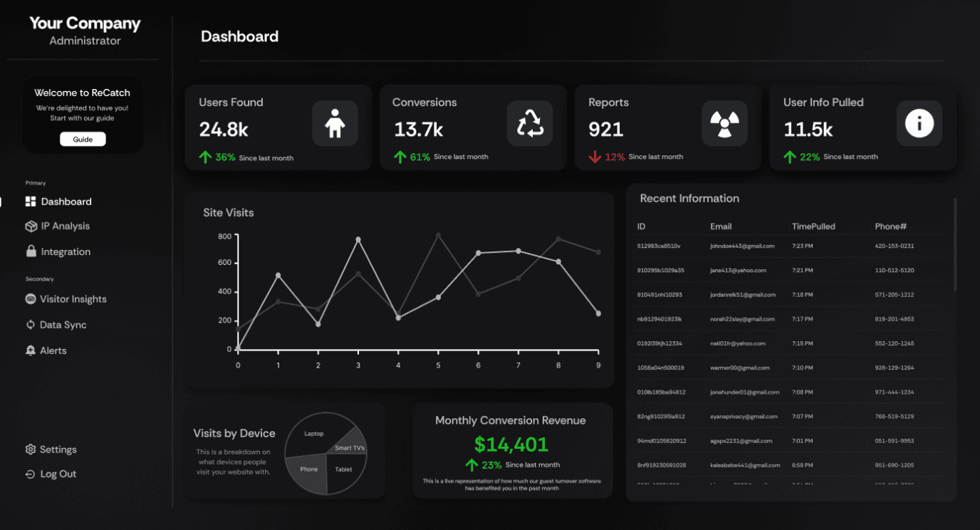Click the 7:23 PM time entry
Viewport: 980px width, 530px height.
803,246
